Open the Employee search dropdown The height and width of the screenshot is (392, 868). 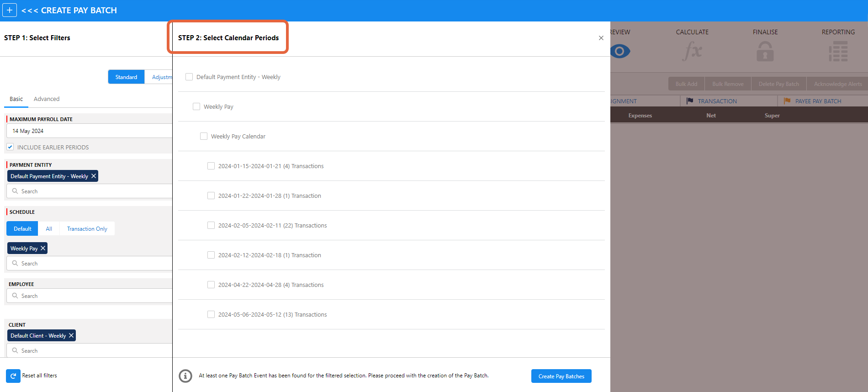coord(89,296)
